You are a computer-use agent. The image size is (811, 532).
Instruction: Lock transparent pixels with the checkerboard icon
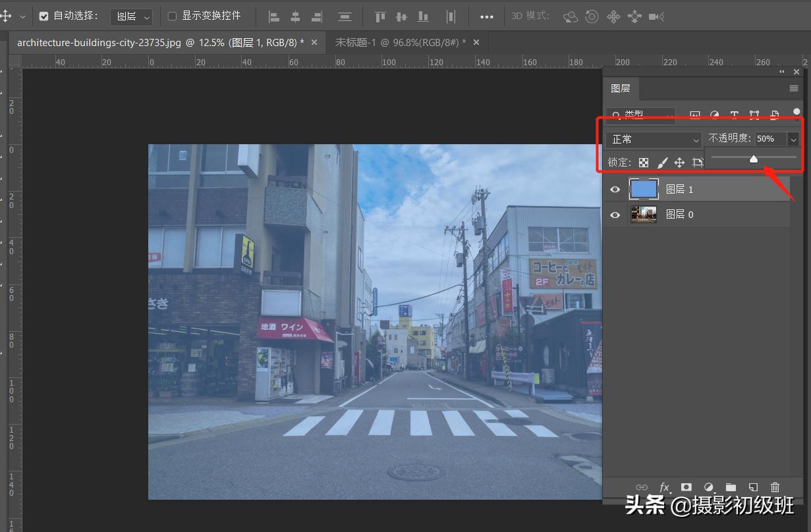point(644,163)
